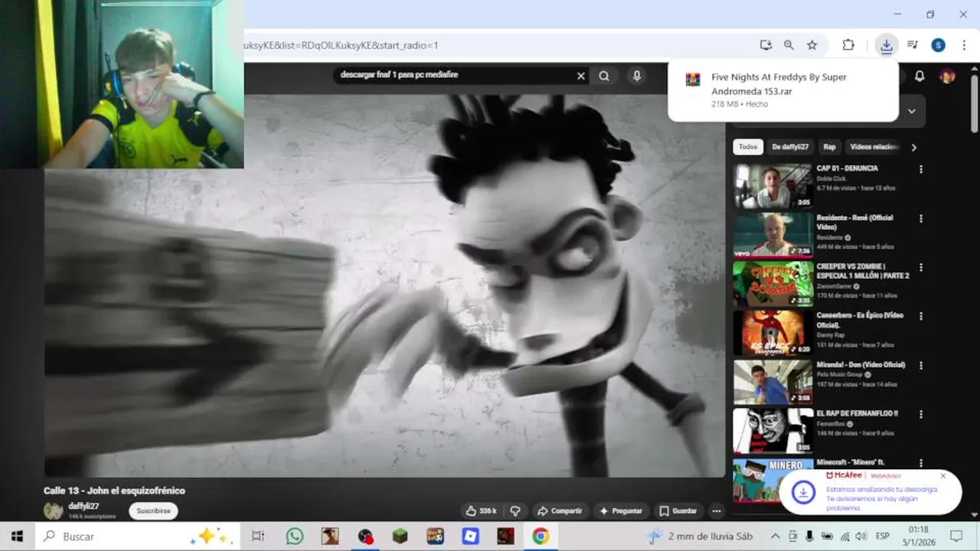Open options menu for Residente - René video
The height and width of the screenshot is (551, 980).
click(x=921, y=218)
